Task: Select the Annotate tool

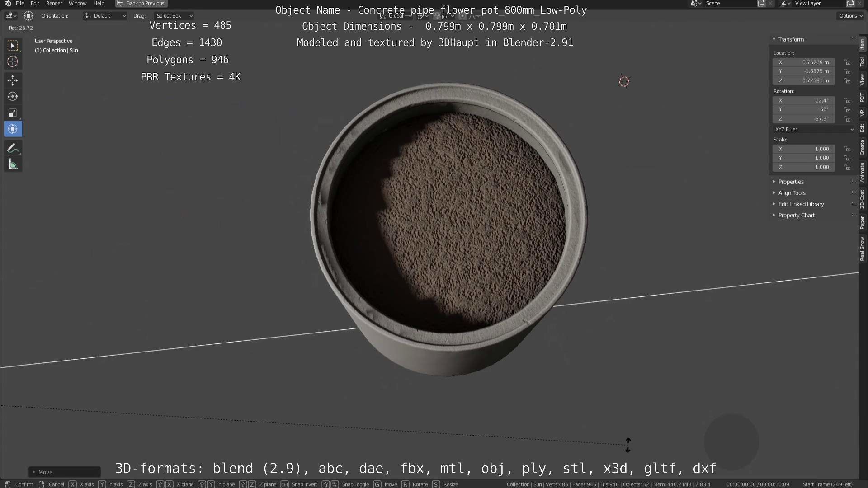Action: point(13,148)
